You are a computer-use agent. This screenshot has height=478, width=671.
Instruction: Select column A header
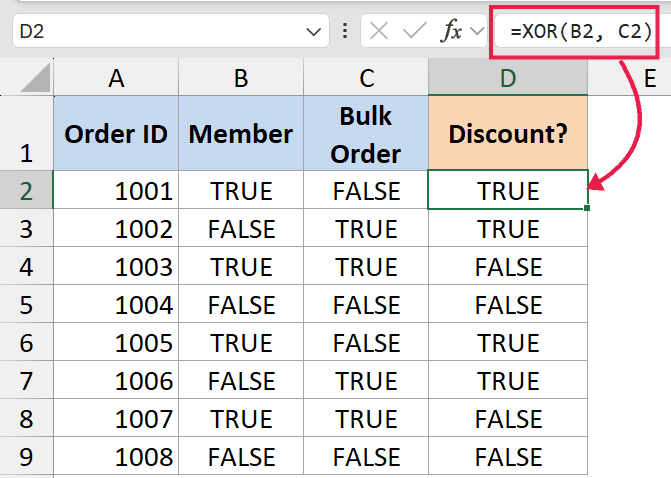point(116,77)
